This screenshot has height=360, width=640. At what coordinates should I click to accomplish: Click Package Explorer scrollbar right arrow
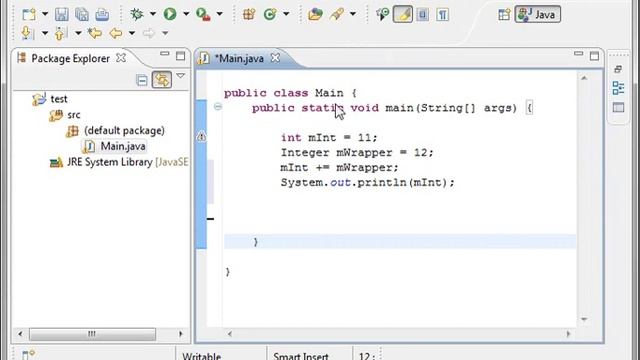tap(180, 333)
